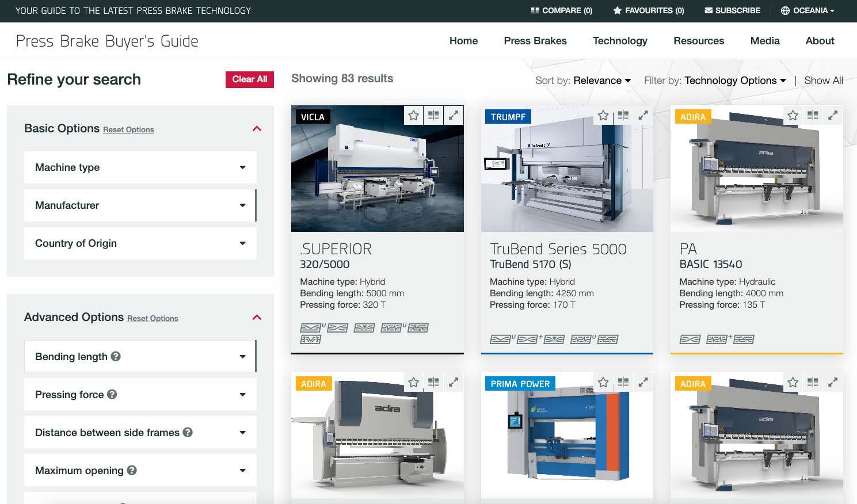Click the 'TruBend 5170 (S)' model text
The image size is (857, 504).
tap(531, 265)
